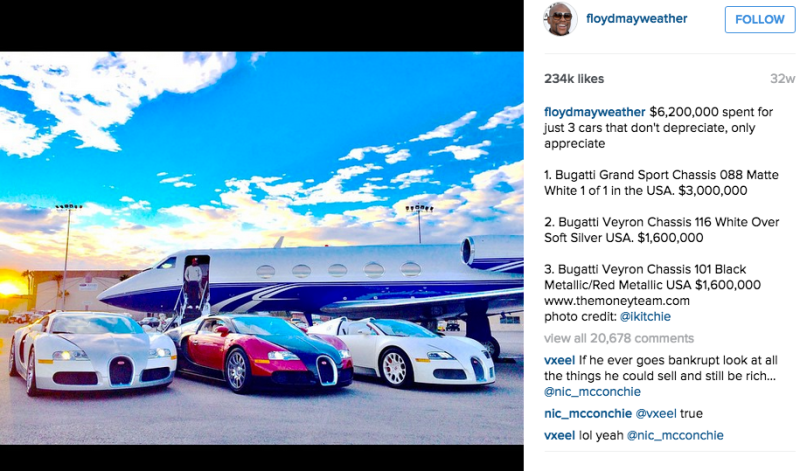This screenshot has width=800, height=471.
Task: Click the @vxeel mention in reply
Action: click(656, 413)
